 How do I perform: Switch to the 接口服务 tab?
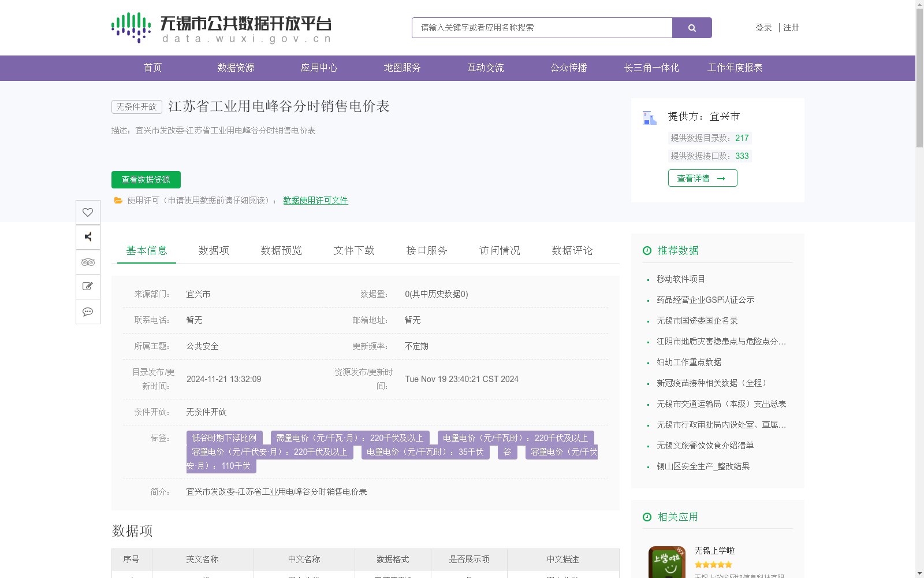coord(427,250)
